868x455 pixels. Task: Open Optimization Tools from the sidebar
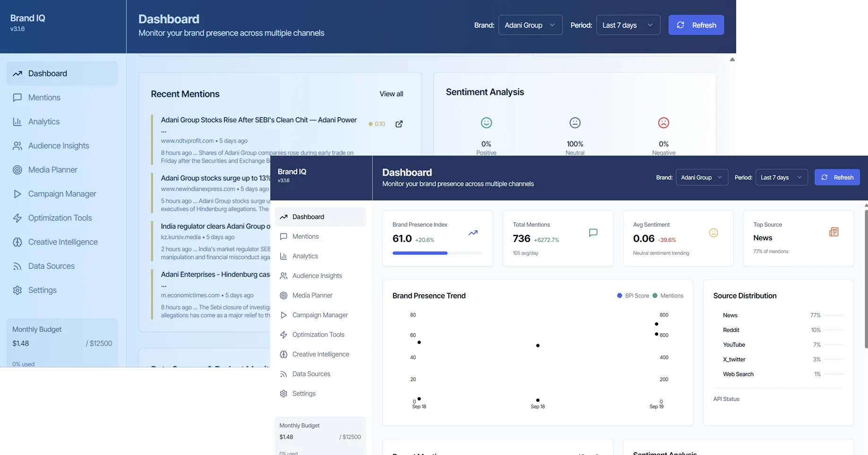[318, 334]
